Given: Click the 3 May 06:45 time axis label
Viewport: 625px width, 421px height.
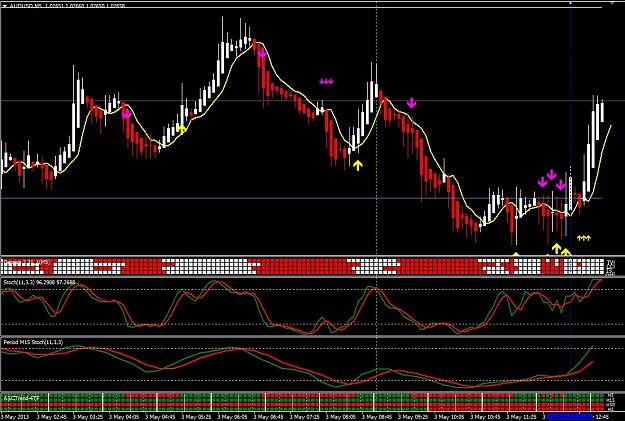Looking at the screenshot, I should [269, 417].
